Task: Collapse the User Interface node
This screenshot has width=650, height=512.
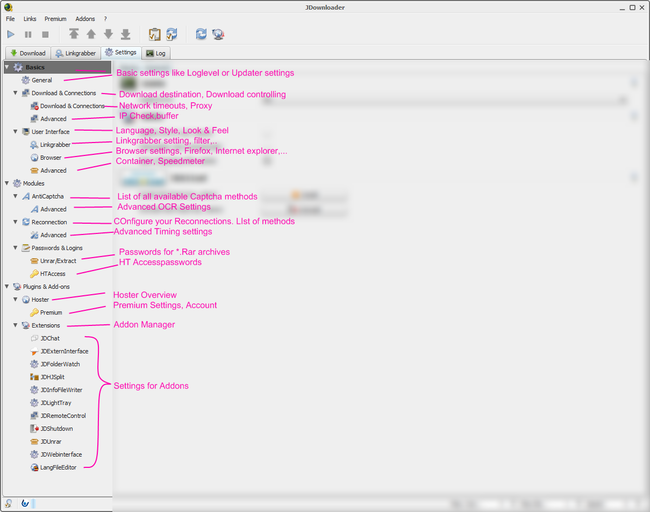Action: coord(15,131)
